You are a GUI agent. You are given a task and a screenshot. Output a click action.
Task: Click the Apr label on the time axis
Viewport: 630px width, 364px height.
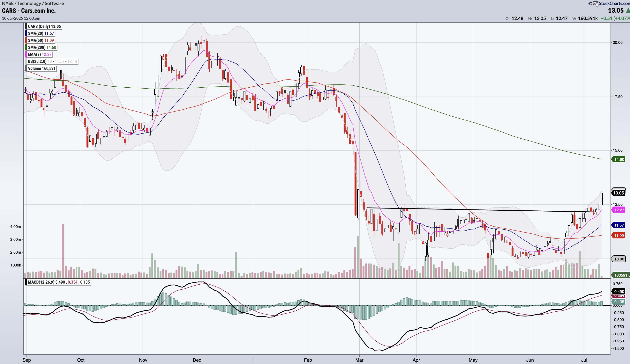tap(416, 360)
